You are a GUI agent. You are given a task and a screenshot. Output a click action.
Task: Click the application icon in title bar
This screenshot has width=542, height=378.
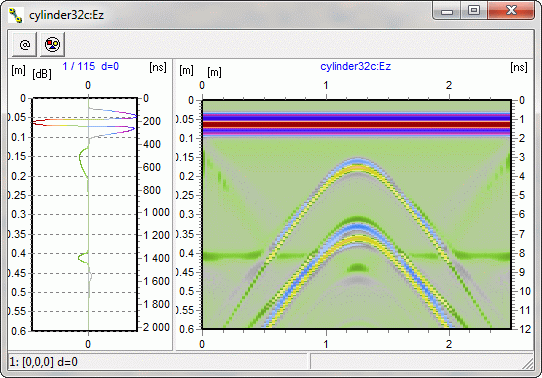pyautogui.click(x=15, y=15)
